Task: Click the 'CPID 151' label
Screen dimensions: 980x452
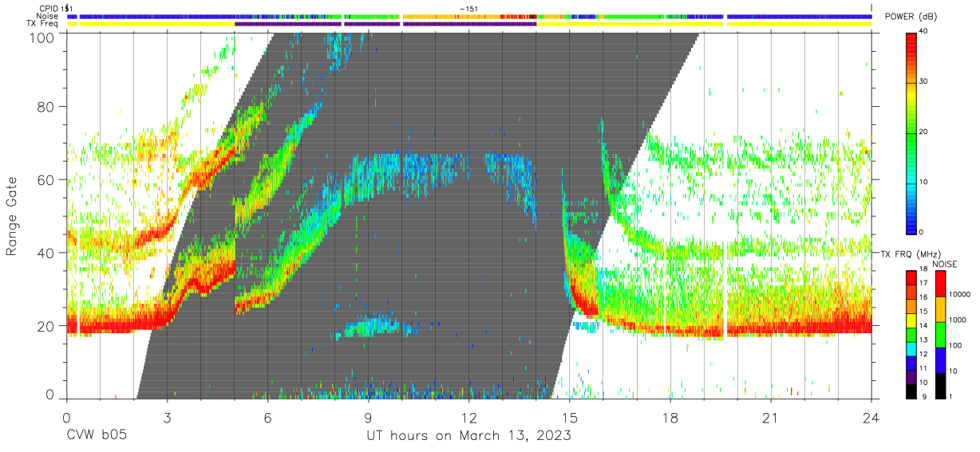Action: pos(56,9)
